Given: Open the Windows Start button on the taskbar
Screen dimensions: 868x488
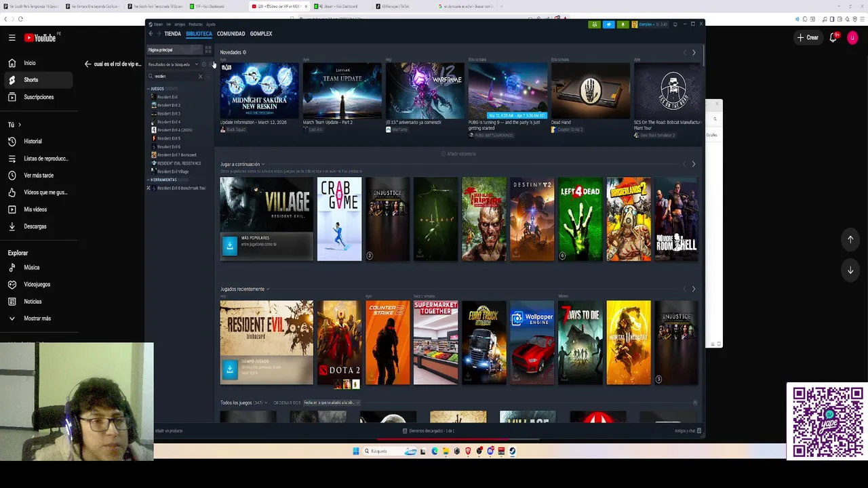Looking at the screenshot, I should tap(356, 451).
